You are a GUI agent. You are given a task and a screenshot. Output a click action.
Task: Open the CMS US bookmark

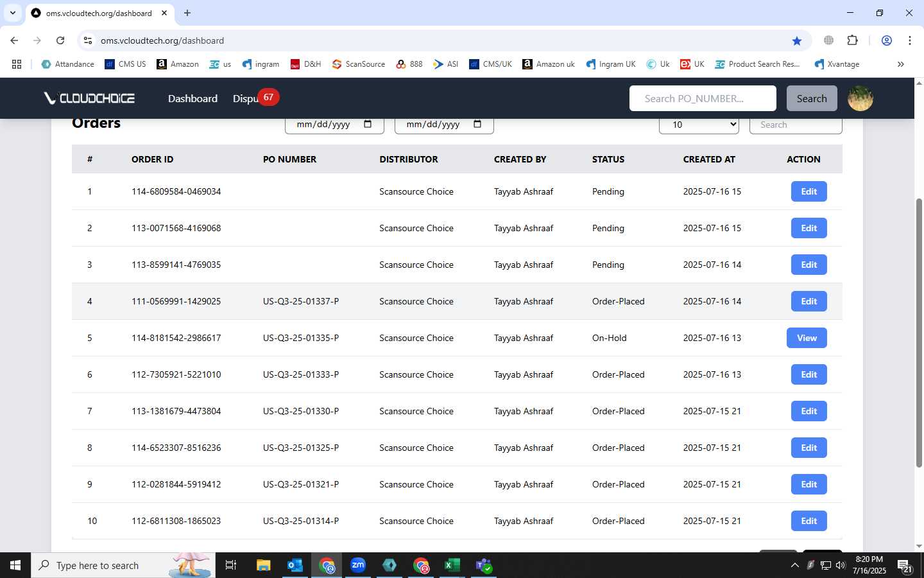(x=125, y=64)
